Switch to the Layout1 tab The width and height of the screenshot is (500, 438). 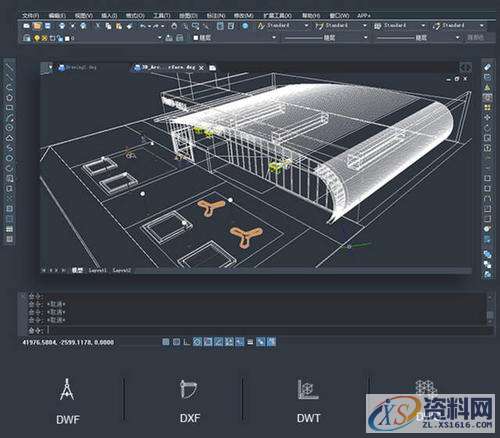coord(97,270)
